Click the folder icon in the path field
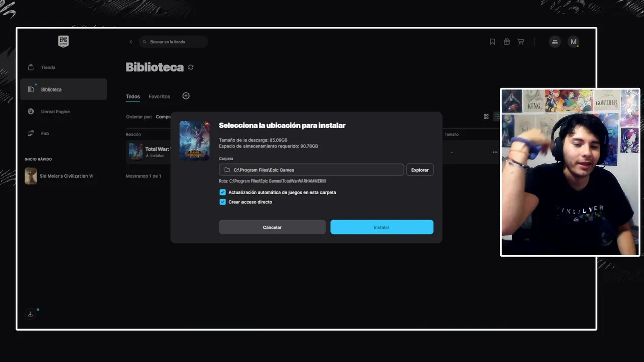644x362 pixels. 227,170
